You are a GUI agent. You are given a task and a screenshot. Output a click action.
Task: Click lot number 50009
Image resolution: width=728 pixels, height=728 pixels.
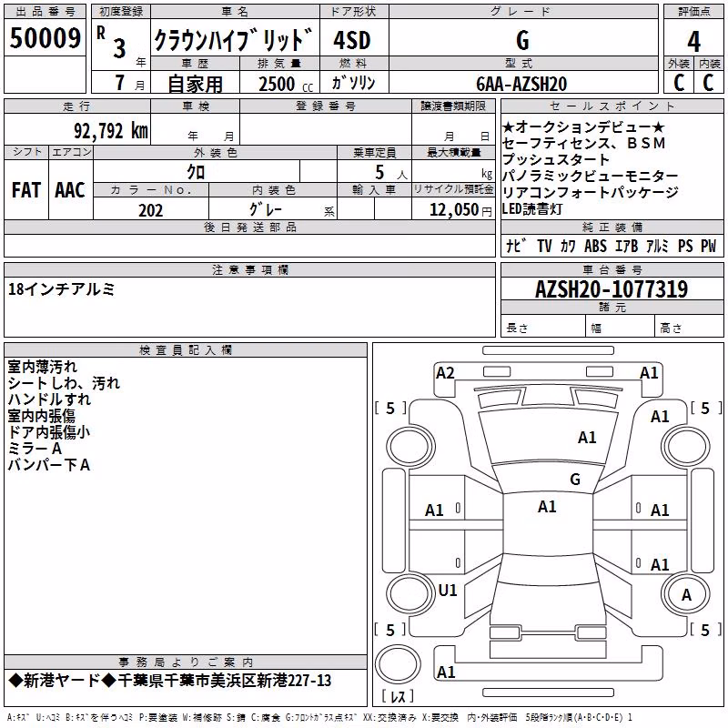coord(45,38)
